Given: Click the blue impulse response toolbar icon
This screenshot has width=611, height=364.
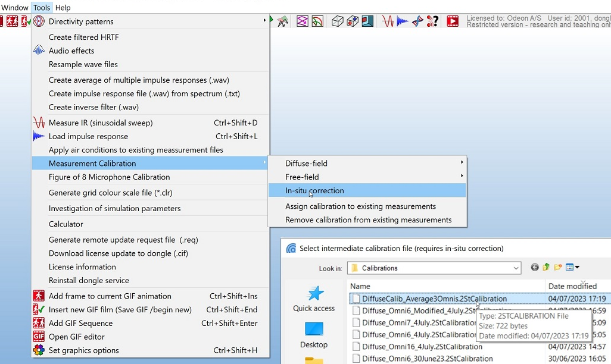Looking at the screenshot, I should [403, 21].
